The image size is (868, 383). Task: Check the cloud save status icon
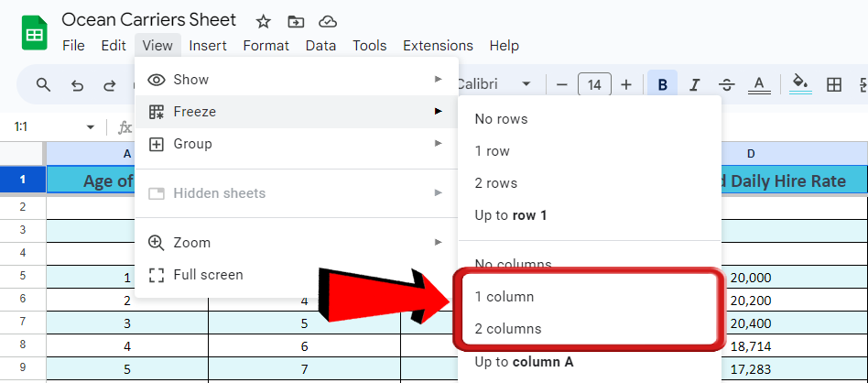(x=327, y=21)
